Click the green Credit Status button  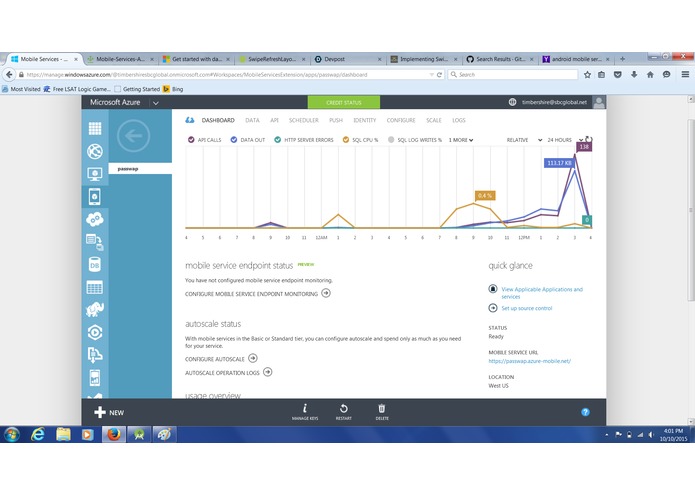(344, 102)
